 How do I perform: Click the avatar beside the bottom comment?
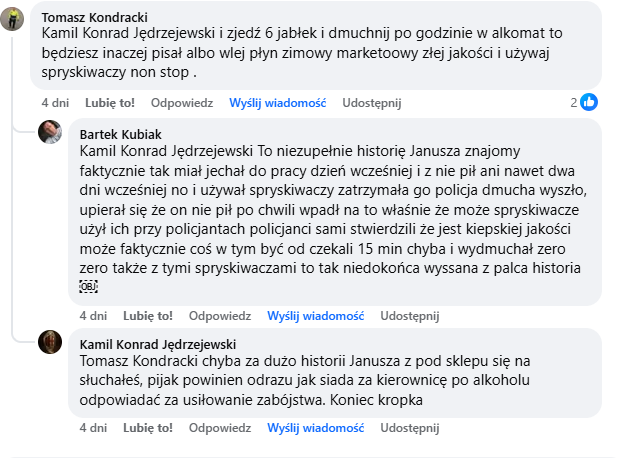pyautogui.click(x=51, y=342)
